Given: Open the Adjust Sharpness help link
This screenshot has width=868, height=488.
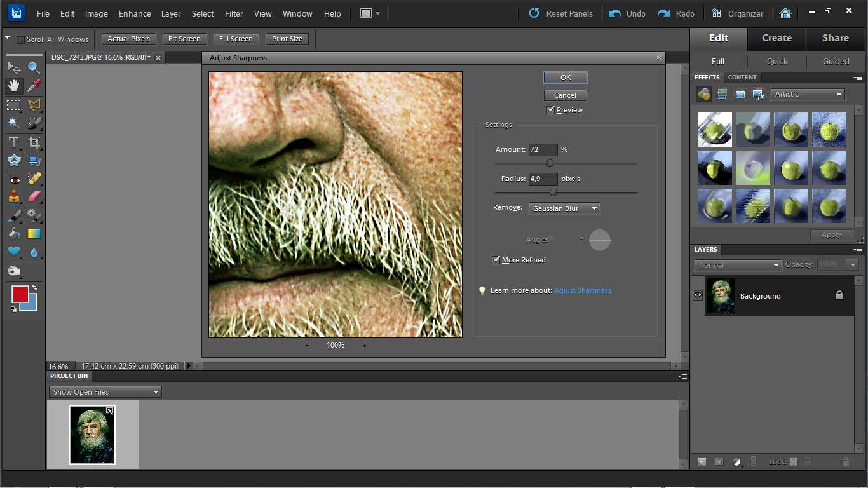Looking at the screenshot, I should point(582,290).
